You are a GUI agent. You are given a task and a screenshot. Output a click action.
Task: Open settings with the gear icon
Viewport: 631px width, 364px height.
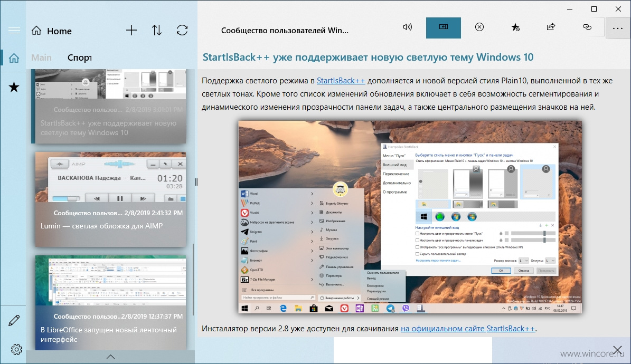pos(16,349)
